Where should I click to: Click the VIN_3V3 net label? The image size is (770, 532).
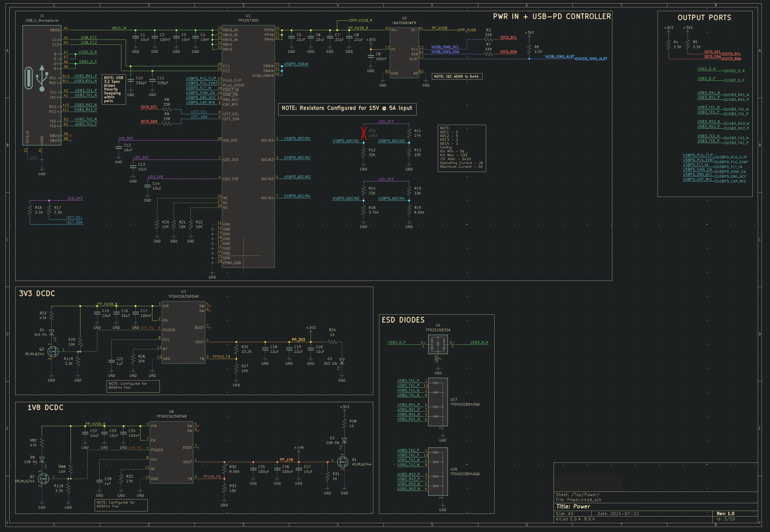tap(126, 138)
